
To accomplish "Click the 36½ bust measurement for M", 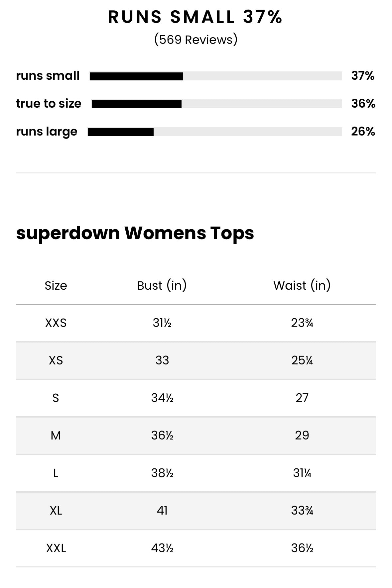I will [162, 436].
